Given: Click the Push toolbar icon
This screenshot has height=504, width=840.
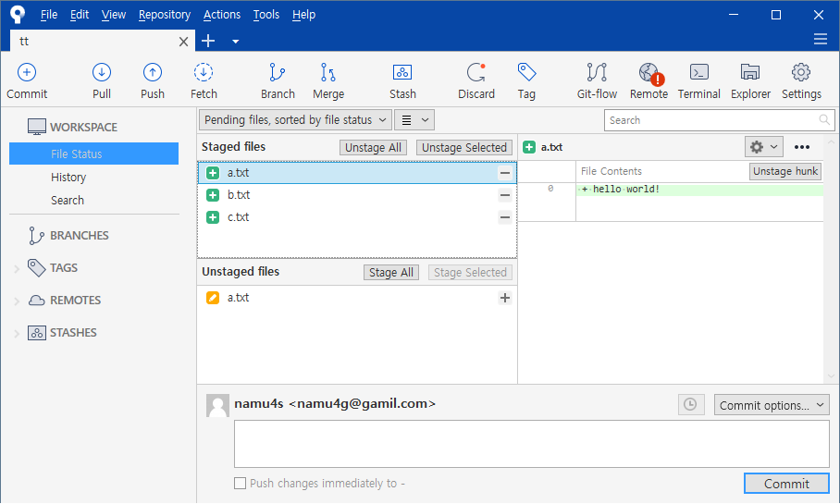Looking at the screenshot, I should point(153,74).
